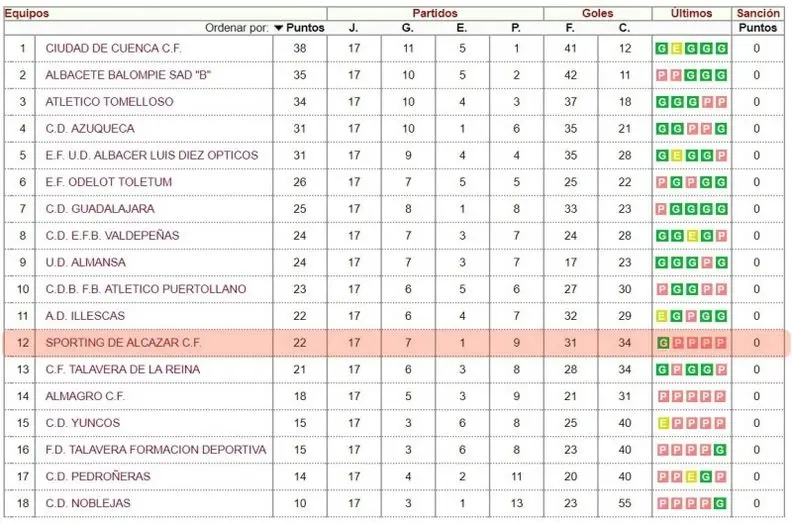Select the highlighted SPORTING DE ALCAZAR C.F. row name
This screenshot has height=523, width=792.
[x=124, y=343]
